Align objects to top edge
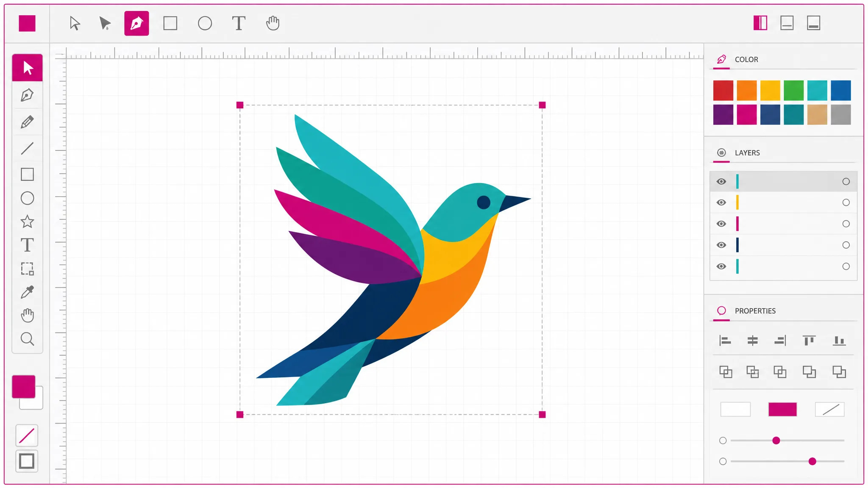Viewport: 868px width, 488px height. [x=809, y=341]
